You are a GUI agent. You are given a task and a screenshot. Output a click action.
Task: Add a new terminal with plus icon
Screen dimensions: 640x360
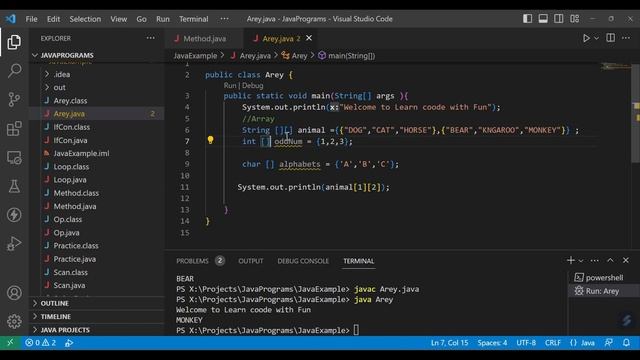(x=571, y=260)
